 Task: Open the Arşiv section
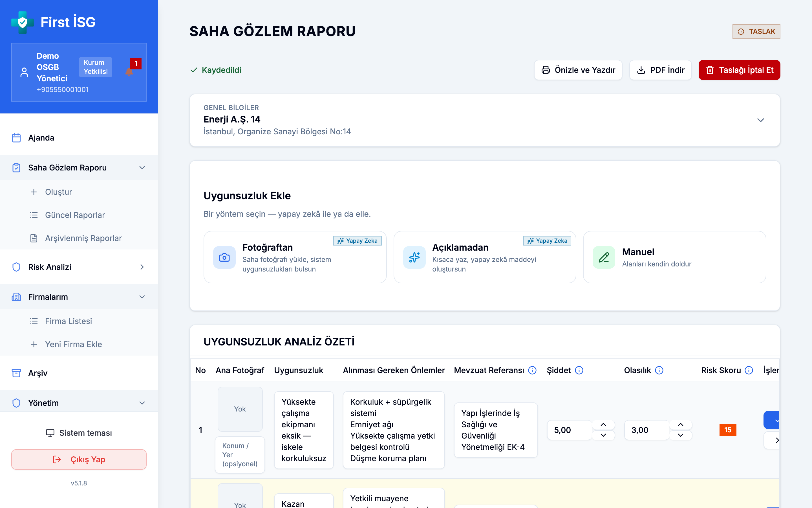click(79, 373)
